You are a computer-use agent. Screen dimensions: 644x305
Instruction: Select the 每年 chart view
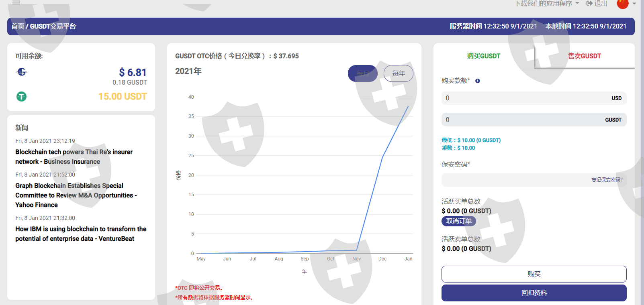click(399, 73)
